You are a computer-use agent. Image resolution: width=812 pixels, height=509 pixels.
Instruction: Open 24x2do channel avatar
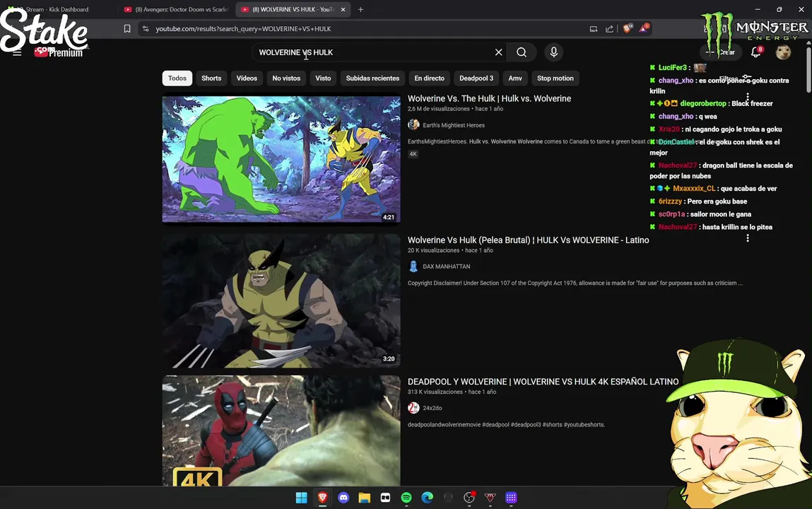413,408
